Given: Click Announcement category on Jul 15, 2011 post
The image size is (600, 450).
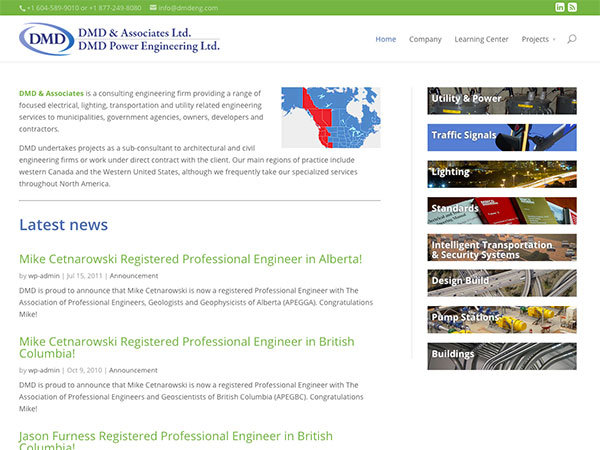Looking at the screenshot, I should point(134,276).
